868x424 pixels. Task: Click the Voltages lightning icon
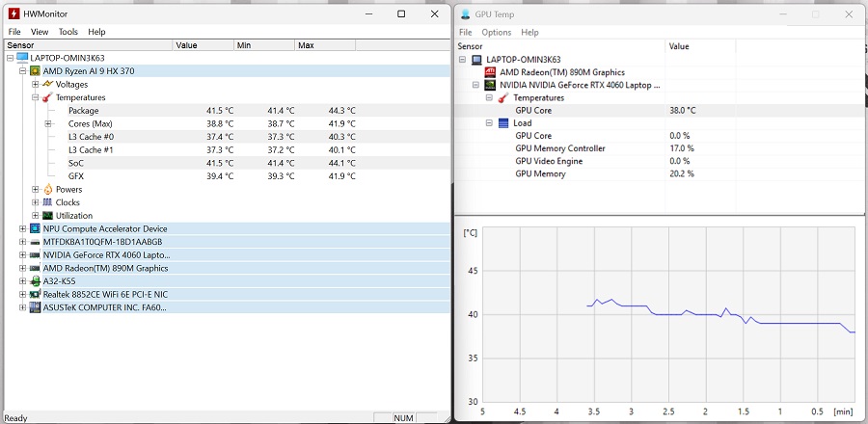47,85
